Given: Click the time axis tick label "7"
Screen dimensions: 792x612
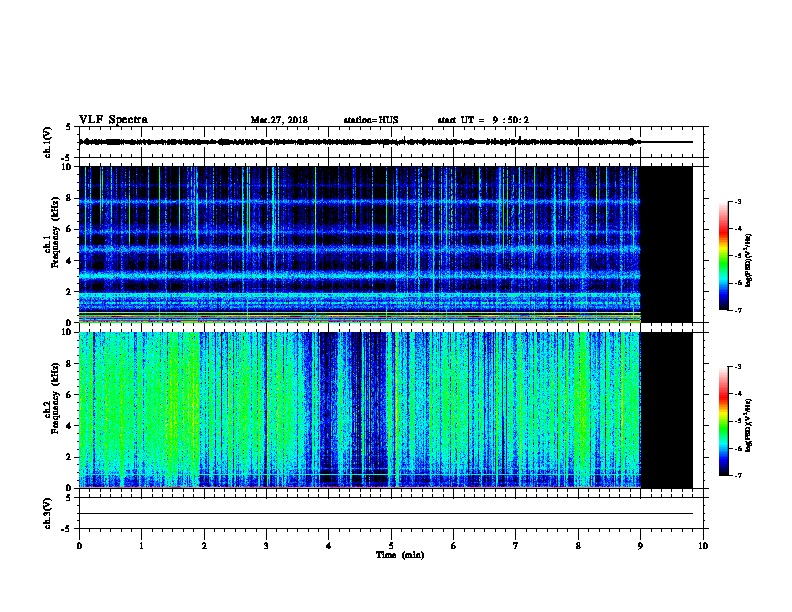Looking at the screenshot, I should 516,546.
